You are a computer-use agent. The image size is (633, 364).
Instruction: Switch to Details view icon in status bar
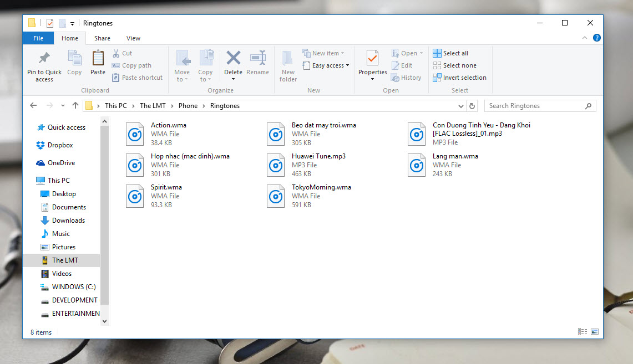tap(583, 332)
